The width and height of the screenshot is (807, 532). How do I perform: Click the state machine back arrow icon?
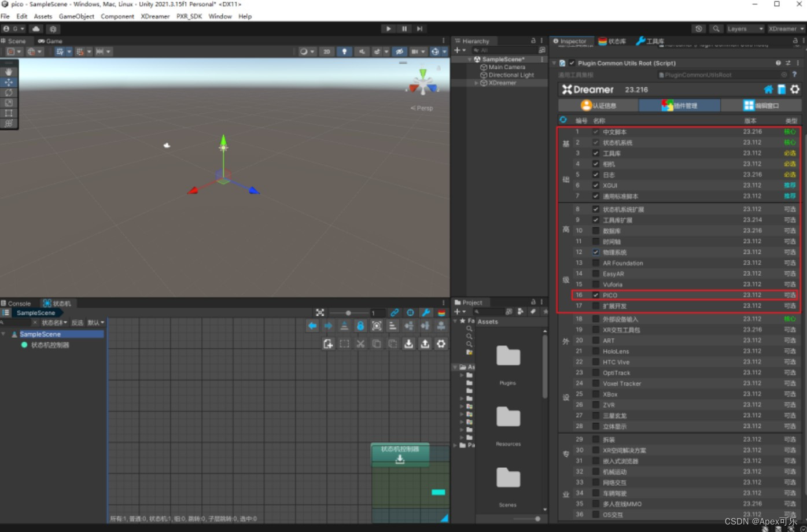(x=312, y=326)
